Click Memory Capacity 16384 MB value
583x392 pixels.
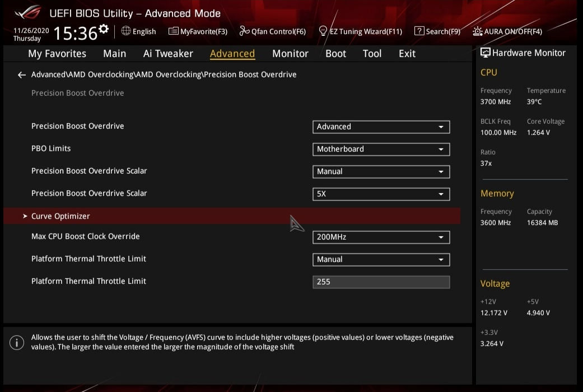coord(543,222)
